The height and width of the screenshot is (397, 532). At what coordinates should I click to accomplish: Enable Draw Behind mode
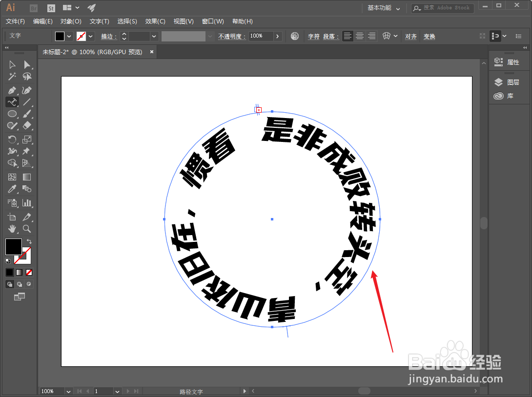click(x=20, y=284)
